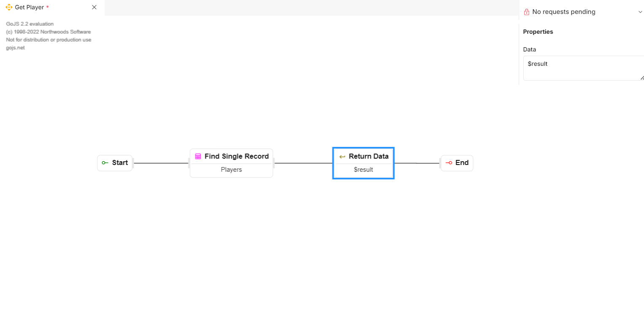Select the connector from Return Data to End
644x330 pixels.
(x=417, y=163)
